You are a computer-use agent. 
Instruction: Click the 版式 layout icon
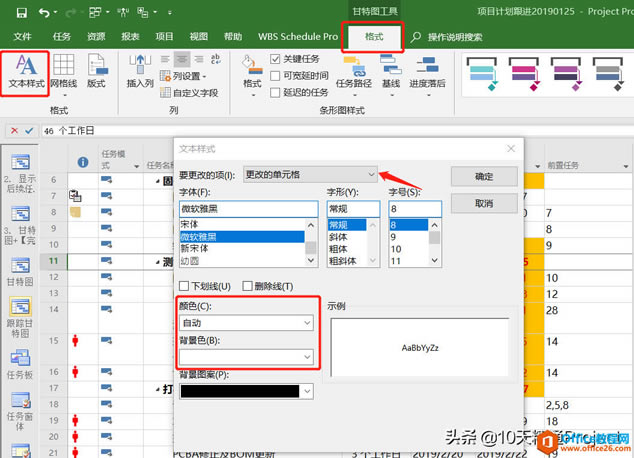96,70
